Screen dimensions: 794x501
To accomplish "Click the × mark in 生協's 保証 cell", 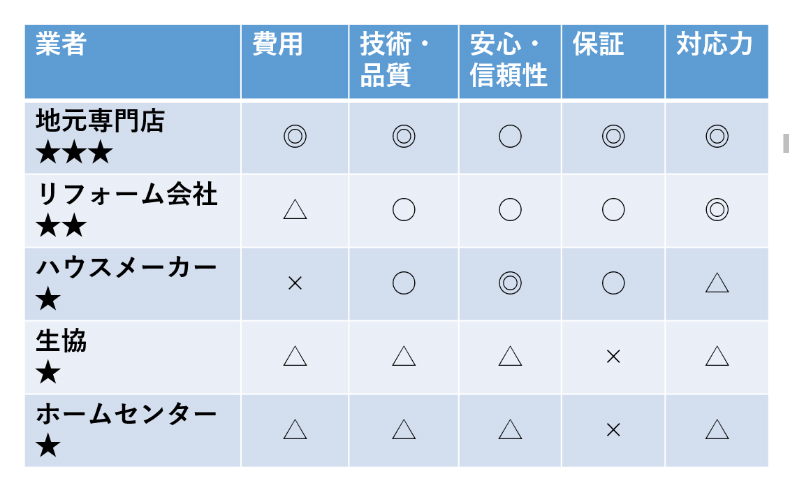I will tap(613, 357).
